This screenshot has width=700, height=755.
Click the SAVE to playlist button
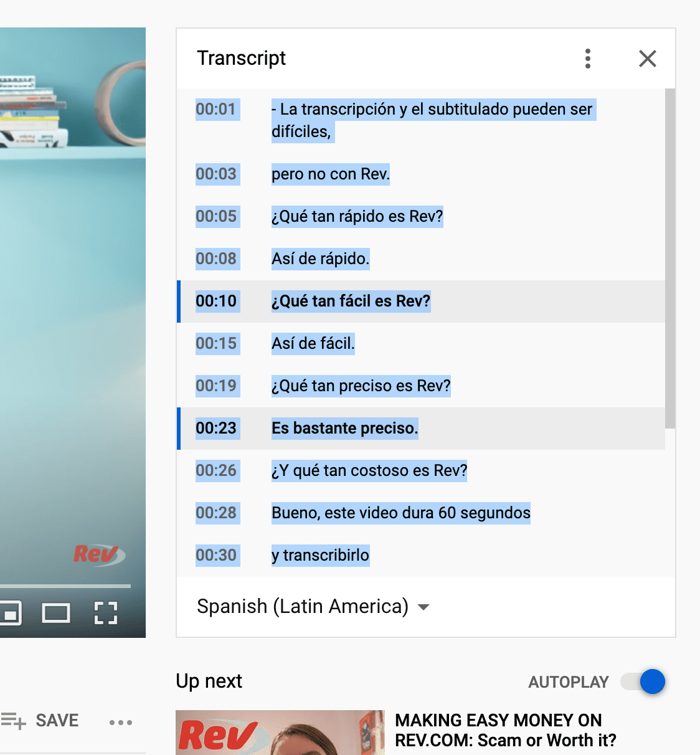pyautogui.click(x=40, y=721)
